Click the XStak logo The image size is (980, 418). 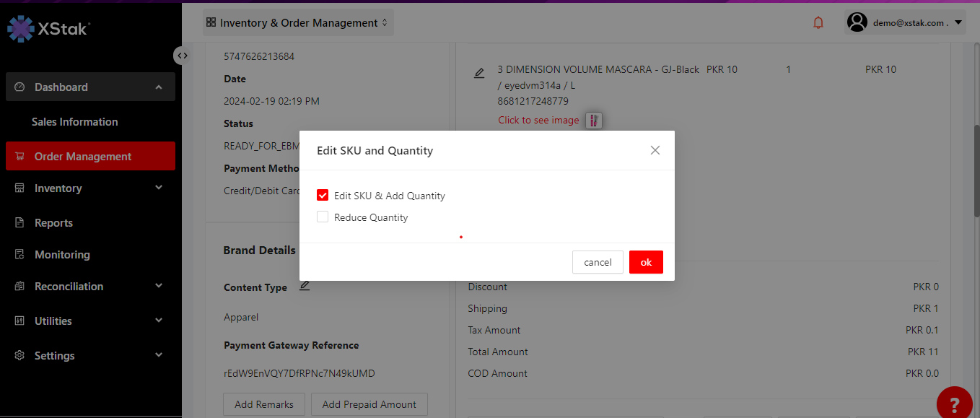coord(48,28)
